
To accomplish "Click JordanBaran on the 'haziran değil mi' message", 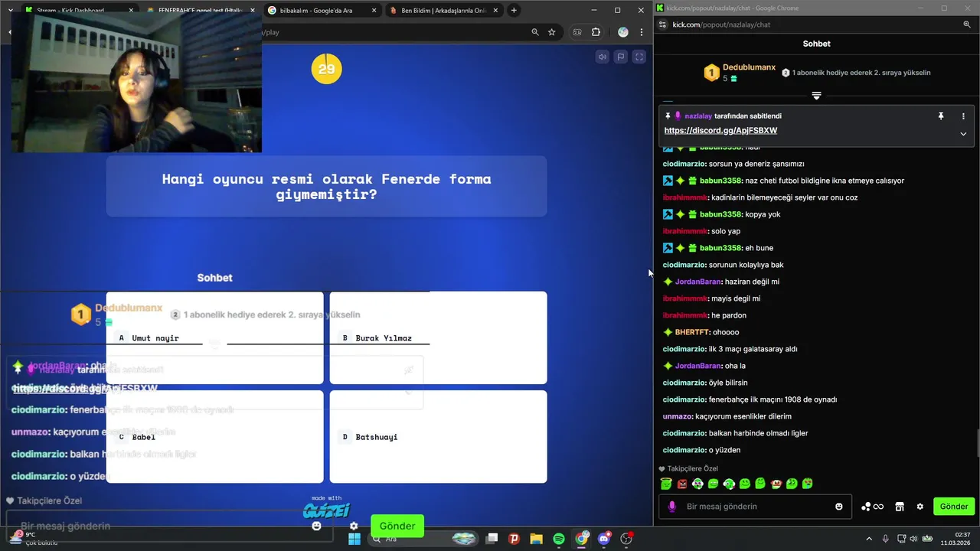I will pyautogui.click(x=698, y=282).
